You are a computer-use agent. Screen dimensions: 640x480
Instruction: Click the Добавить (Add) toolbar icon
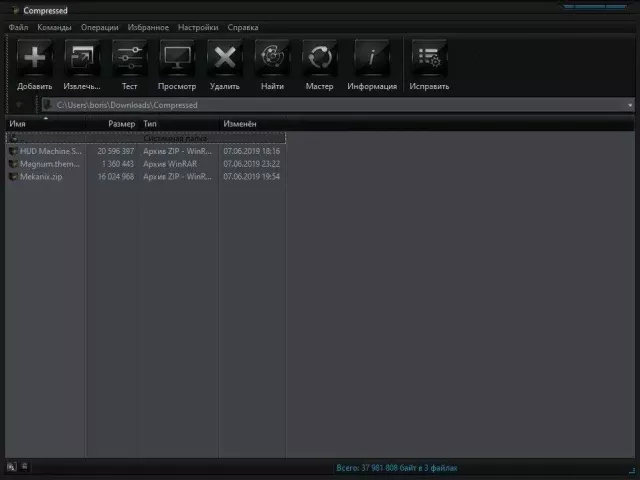35,59
